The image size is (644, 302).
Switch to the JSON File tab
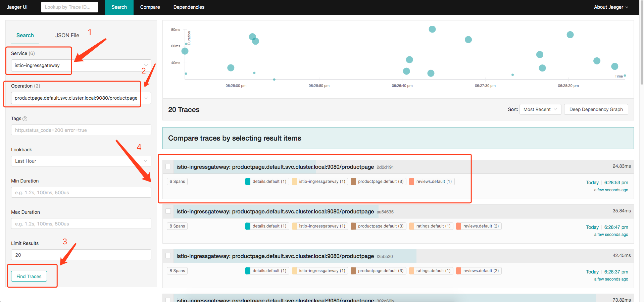tap(67, 35)
